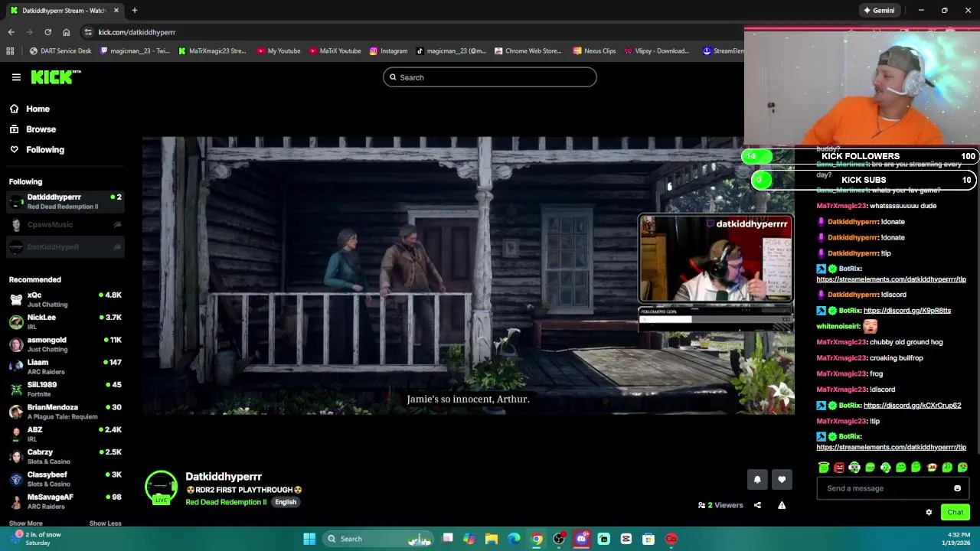980x551 pixels.
Task: Open the Datkiddhyperrr followed channel in sidebar
Action: tap(65, 201)
